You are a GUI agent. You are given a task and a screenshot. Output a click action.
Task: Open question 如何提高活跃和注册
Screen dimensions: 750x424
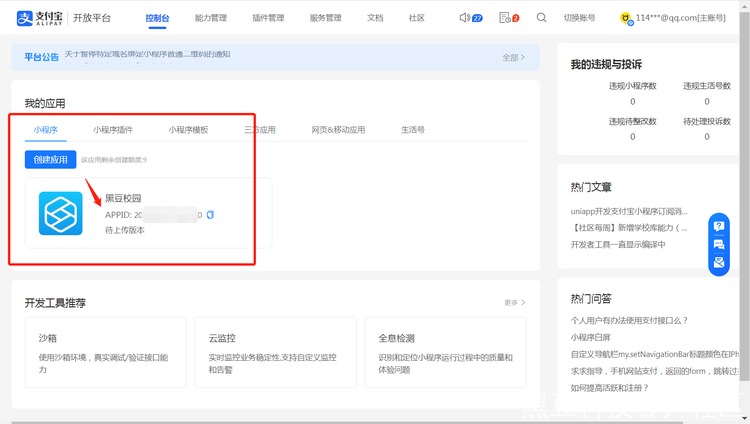pos(609,388)
